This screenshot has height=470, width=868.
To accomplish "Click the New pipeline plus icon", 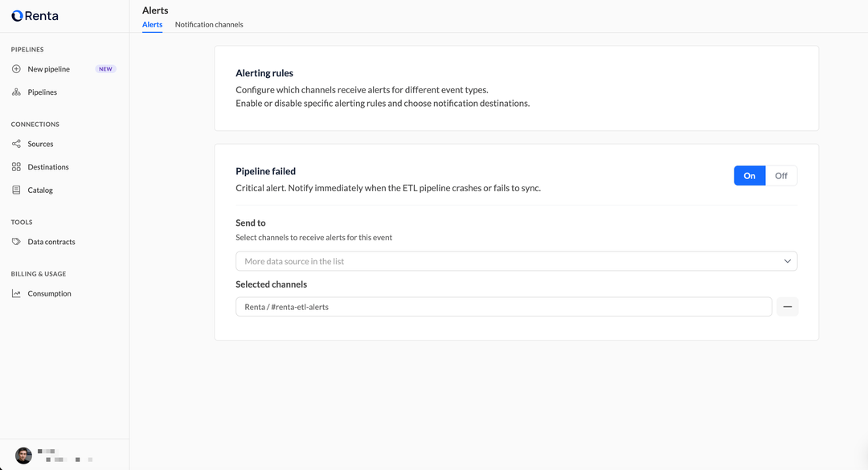I will pos(16,69).
